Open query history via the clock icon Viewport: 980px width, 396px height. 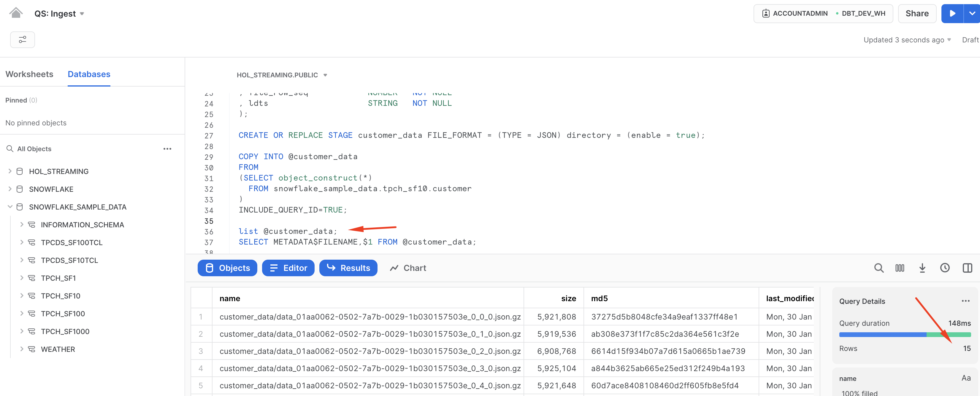(x=945, y=268)
